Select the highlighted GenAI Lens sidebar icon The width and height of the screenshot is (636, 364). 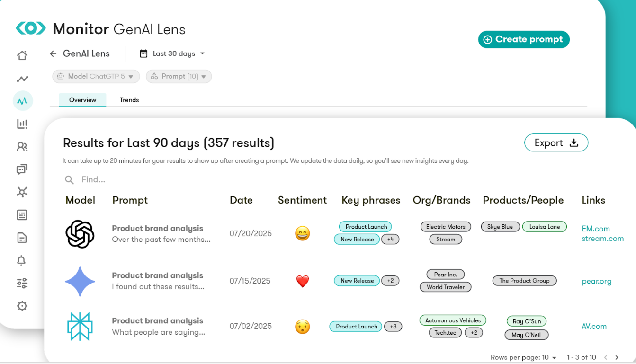(22, 101)
